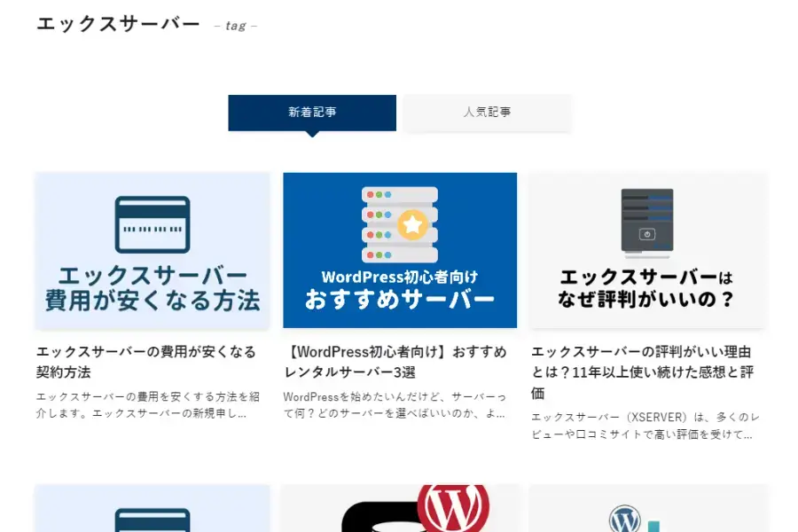Open the WordPress初心者向けおすすめサーバー thumbnail
This screenshot has height=532, width=798.
(x=400, y=250)
